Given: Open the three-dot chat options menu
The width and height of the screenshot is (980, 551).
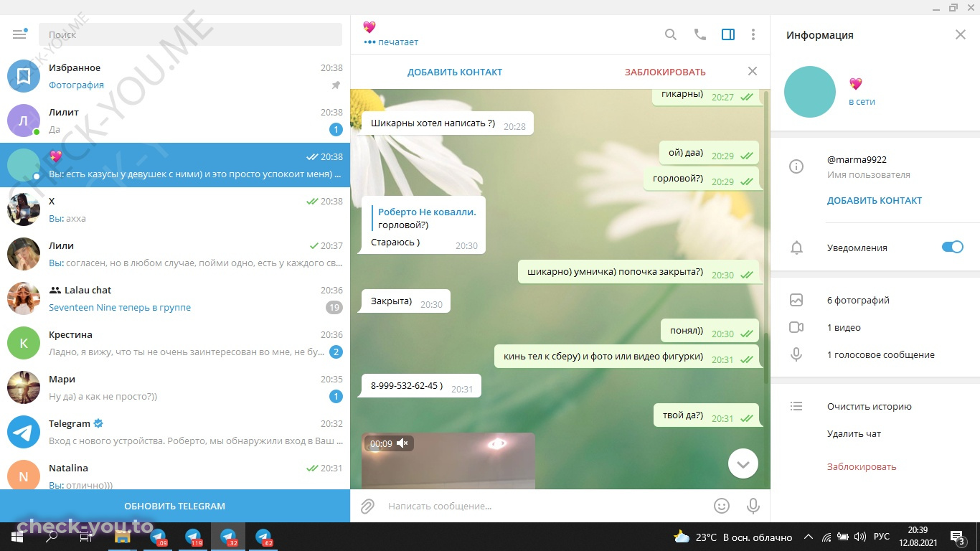Looking at the screenshot, I should pos(753,34).
